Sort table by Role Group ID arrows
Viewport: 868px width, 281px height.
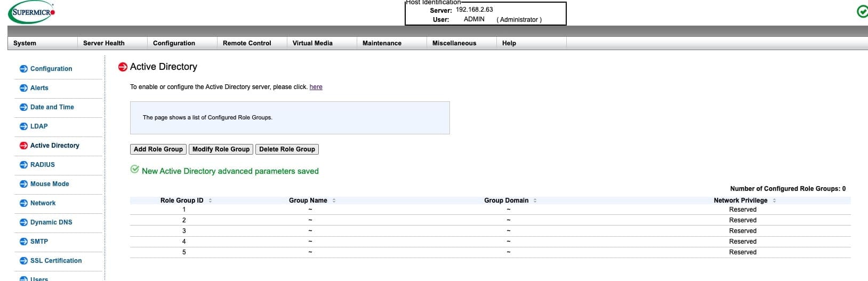[x=210, y=200]
